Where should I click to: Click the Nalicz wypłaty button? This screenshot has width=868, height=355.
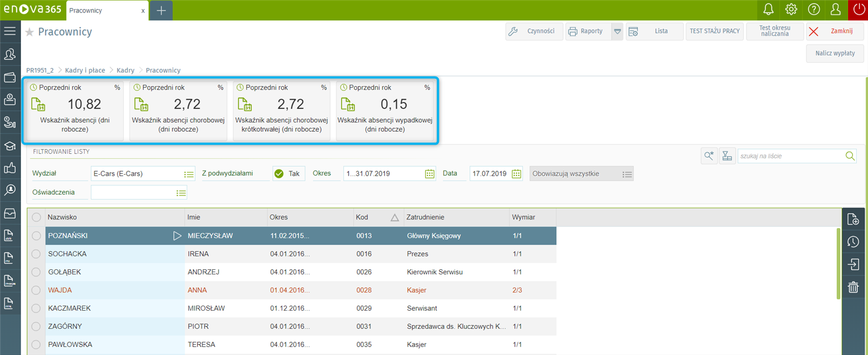click(x=835, y=53)
